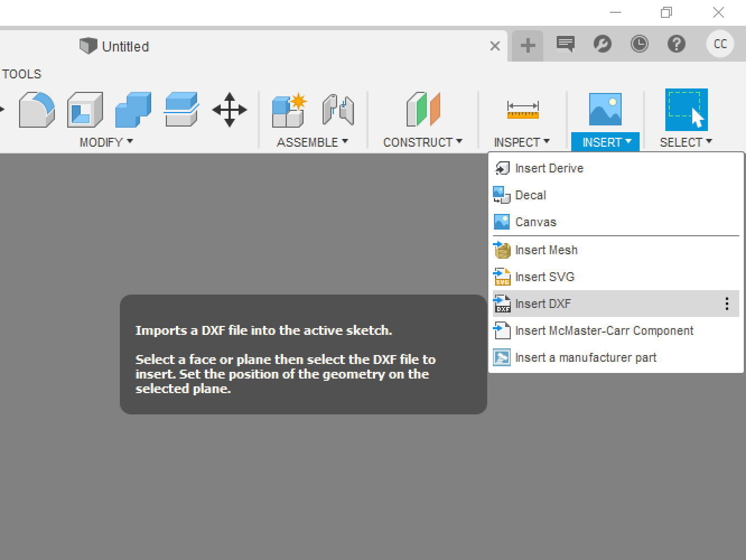
Task: Open a new design tab with plus button
Action: click(x=528, y=45)
